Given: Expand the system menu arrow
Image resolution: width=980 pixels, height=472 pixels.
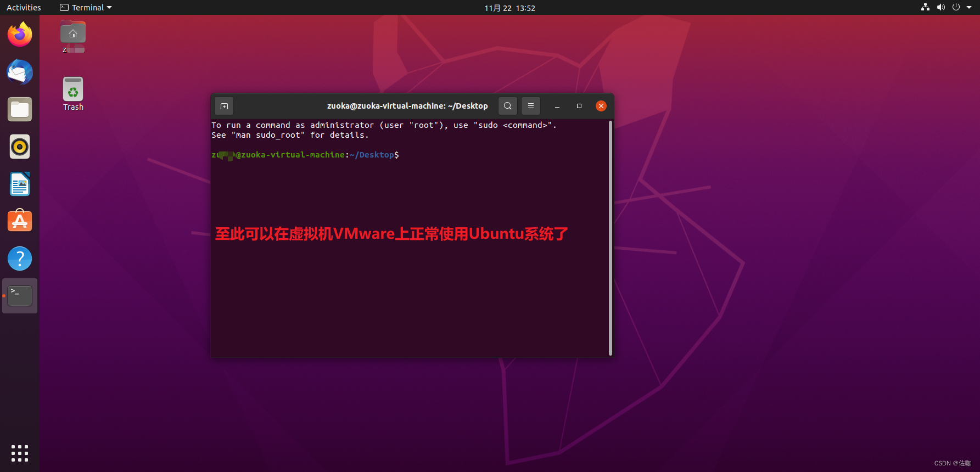Looking at the screenshot, I should [x=969, y=8].
